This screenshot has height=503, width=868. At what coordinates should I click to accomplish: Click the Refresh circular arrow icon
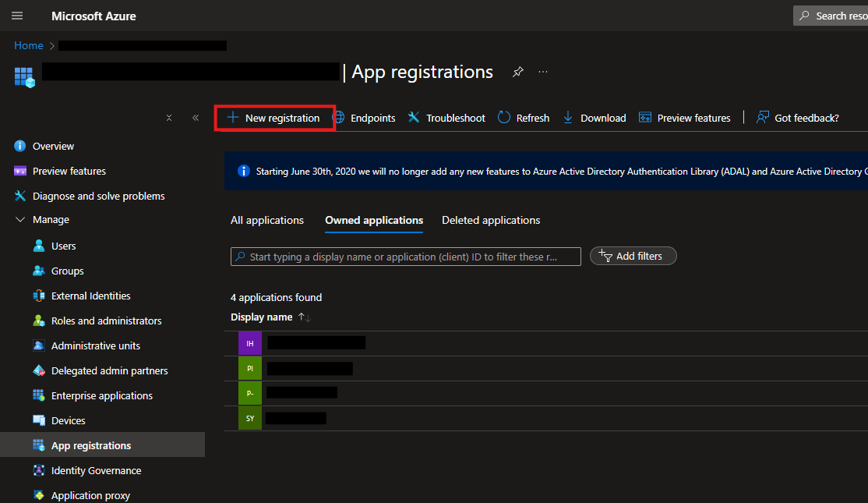[x=504, y=118]
